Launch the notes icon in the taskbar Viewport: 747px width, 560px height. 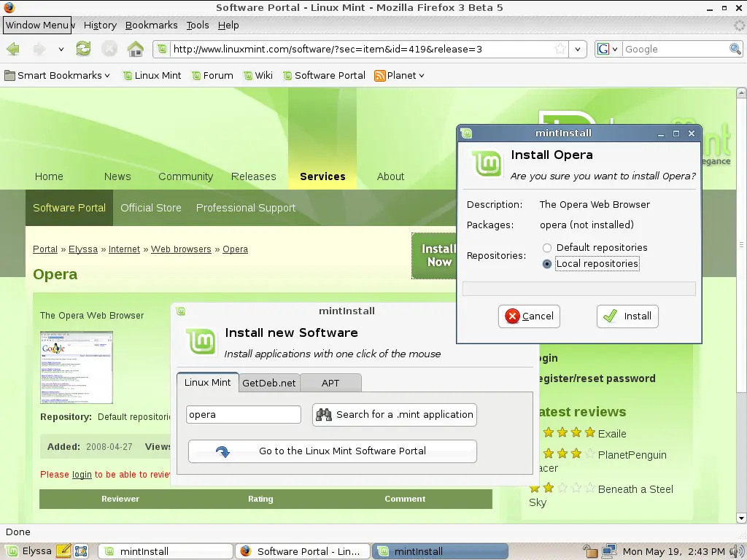(63, 551)
